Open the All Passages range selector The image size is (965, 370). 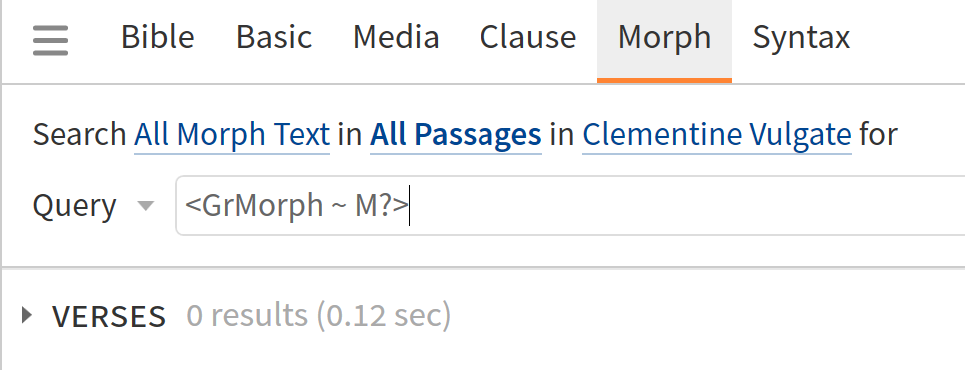click(x=455, y=134)
